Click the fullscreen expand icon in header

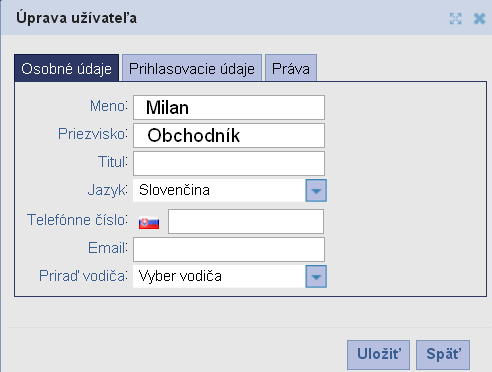point(455,19)
